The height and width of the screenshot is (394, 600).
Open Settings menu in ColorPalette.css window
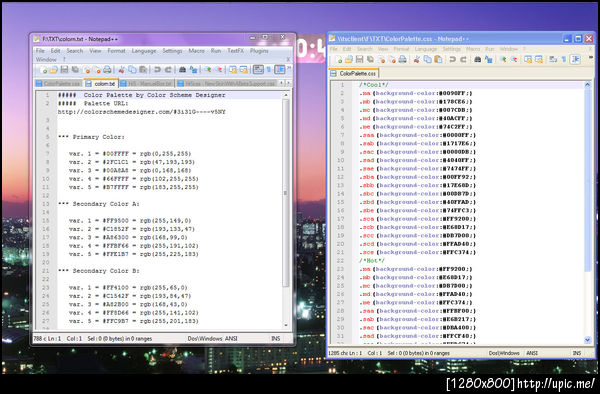pos(452,49)
